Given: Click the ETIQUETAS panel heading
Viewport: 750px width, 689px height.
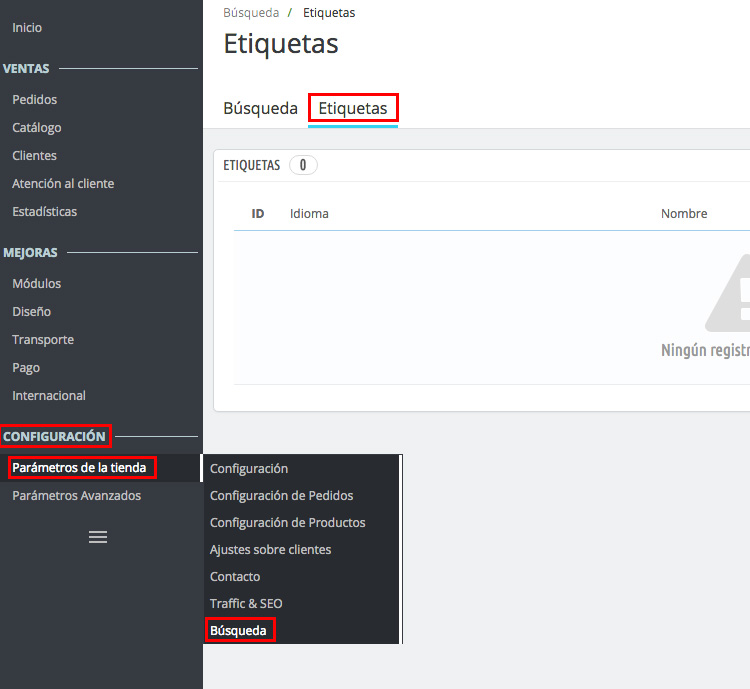Looking at the screenshot, I should point(252,165).
